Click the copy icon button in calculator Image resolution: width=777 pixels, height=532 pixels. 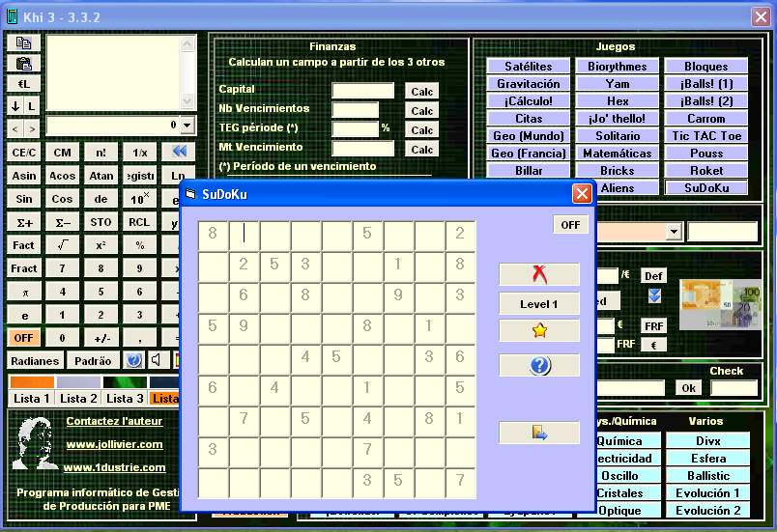pyautogui.click(x=24, y=43)
